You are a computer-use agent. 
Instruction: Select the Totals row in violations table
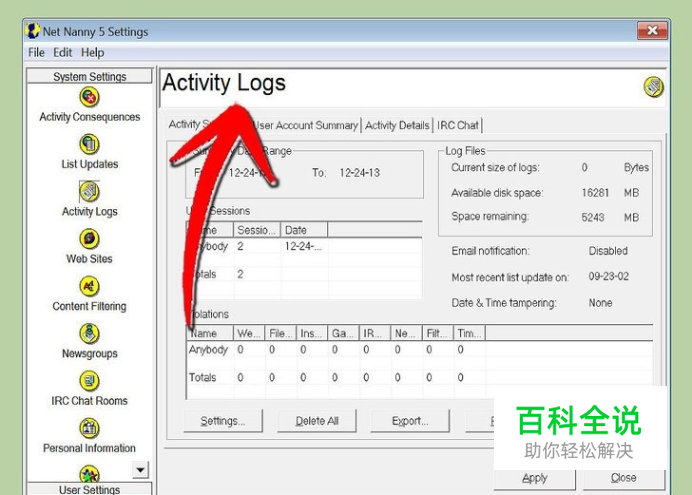[x=419, y=377]
